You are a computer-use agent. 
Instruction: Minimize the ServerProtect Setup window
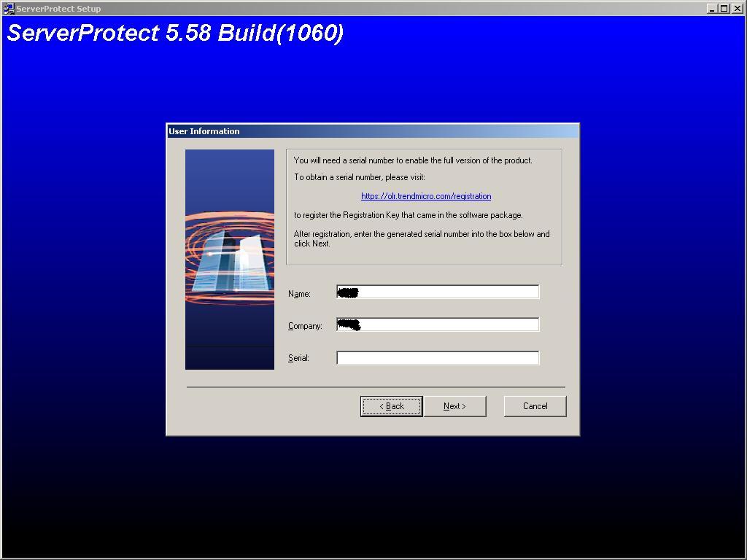coord(713,8)
